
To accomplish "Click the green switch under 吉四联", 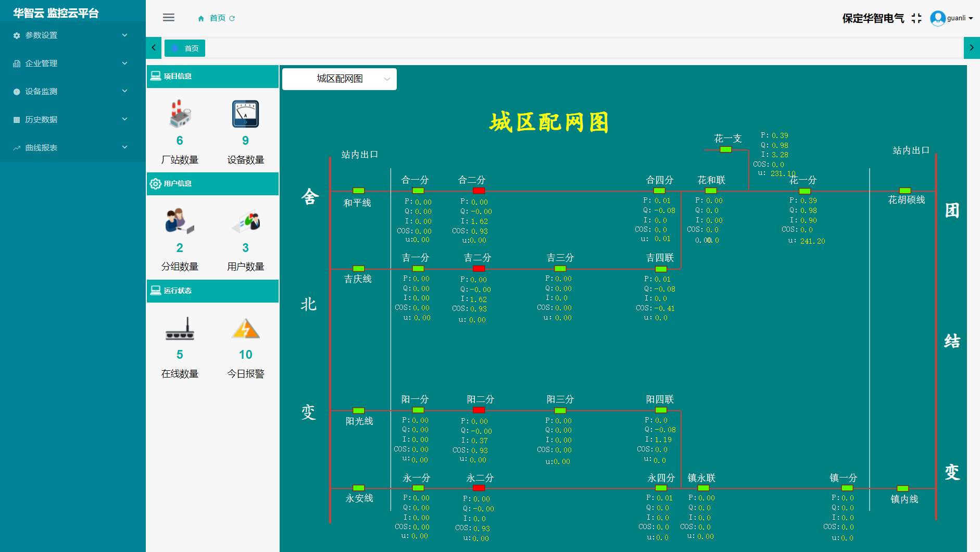I will pyautogui.click(x=661, y=269).
